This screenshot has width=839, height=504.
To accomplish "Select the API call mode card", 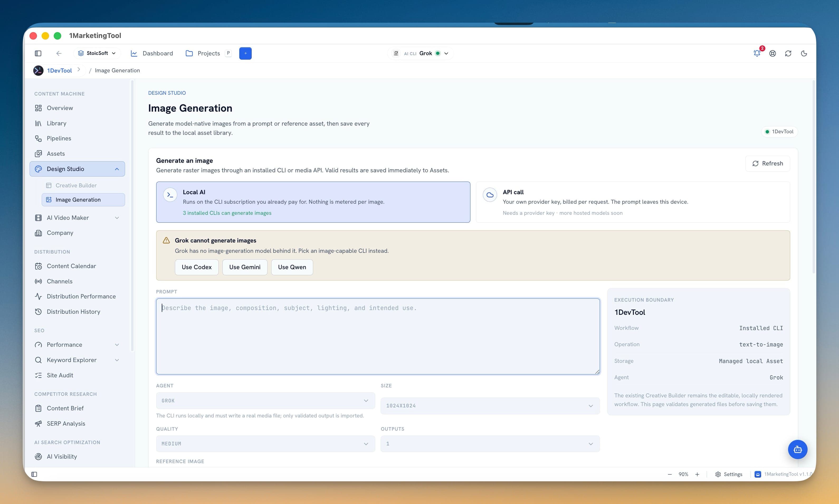I will (633, 202).
